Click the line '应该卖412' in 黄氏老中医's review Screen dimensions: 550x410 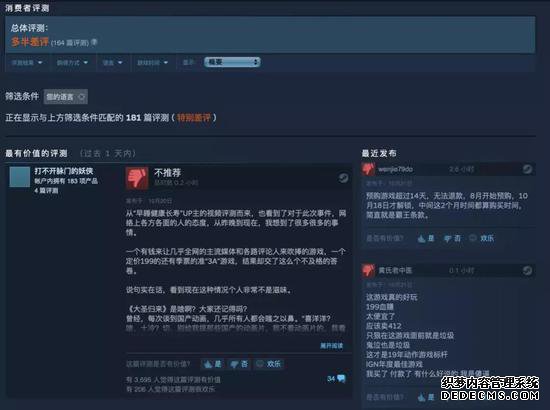pos(383,326)
